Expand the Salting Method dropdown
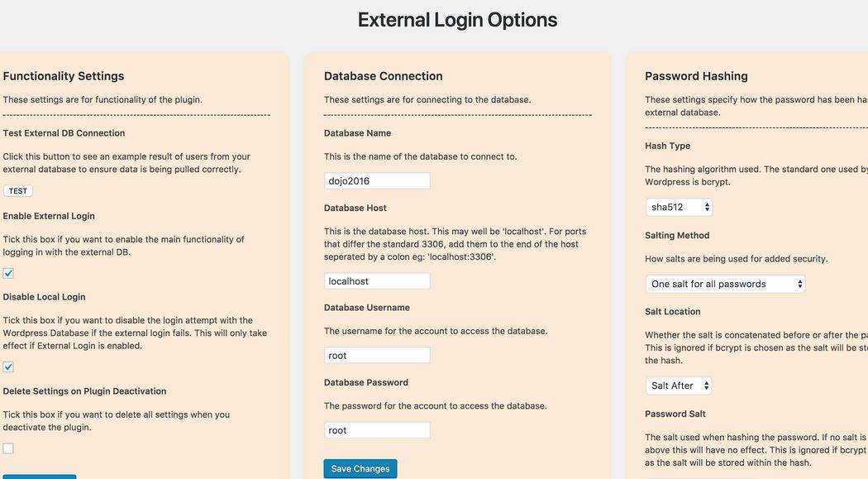The height and width of the screenshot is (479, 868). (x=725, y=284)
